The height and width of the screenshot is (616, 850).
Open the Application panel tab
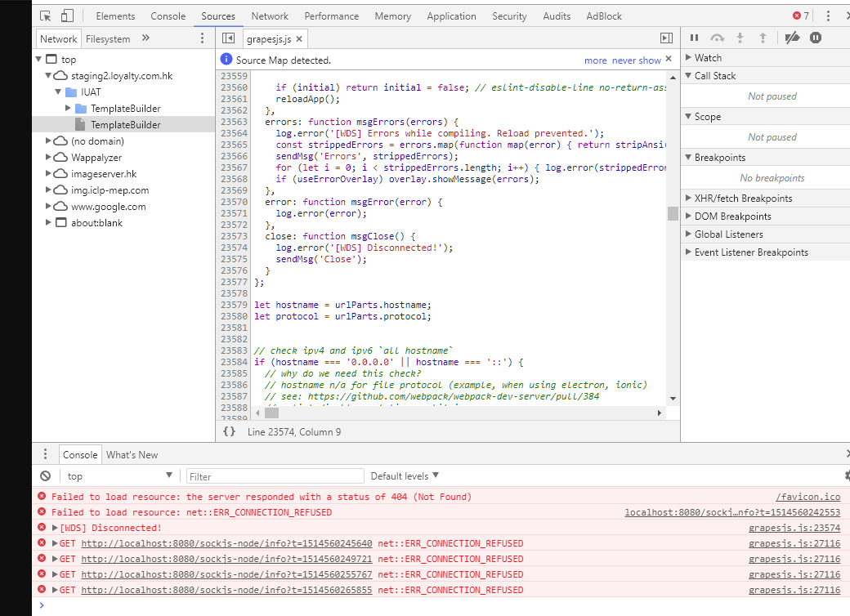451,16
